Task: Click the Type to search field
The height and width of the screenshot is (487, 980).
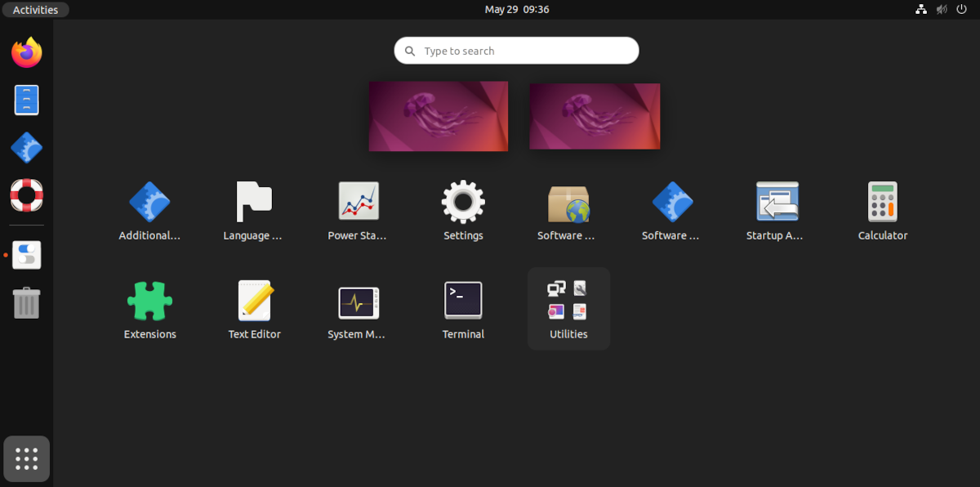Action: tap(516, 50)
